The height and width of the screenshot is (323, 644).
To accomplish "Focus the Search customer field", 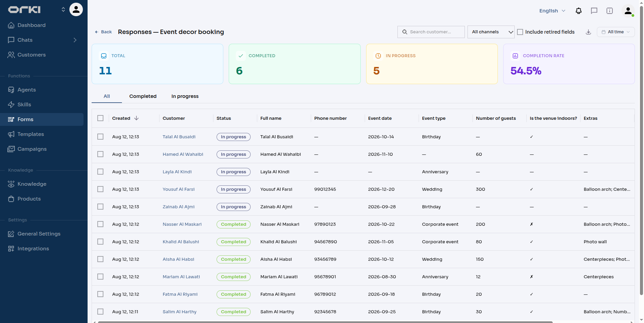I will click(431, 32).
